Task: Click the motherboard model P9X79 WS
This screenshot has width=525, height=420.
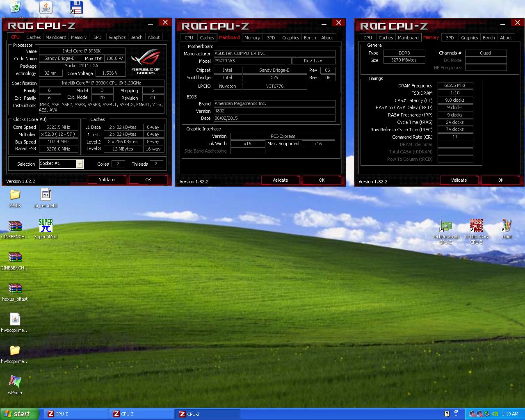Action: pos(253,61)
